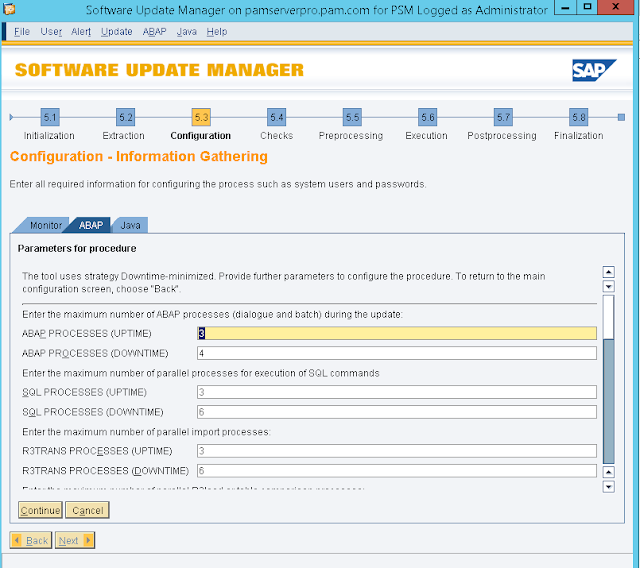Click the Postprocessing step label
The height and width of the screenshot is (568, 640).
502,136
